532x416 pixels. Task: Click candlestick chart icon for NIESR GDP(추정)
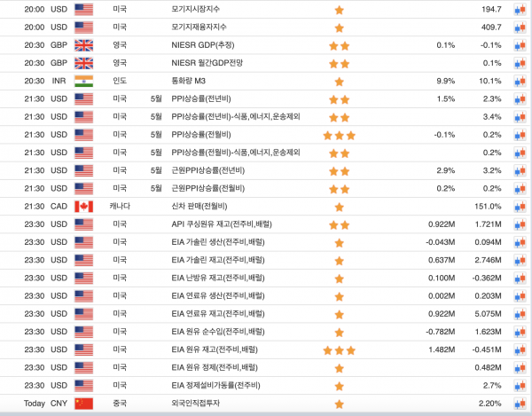520,45
